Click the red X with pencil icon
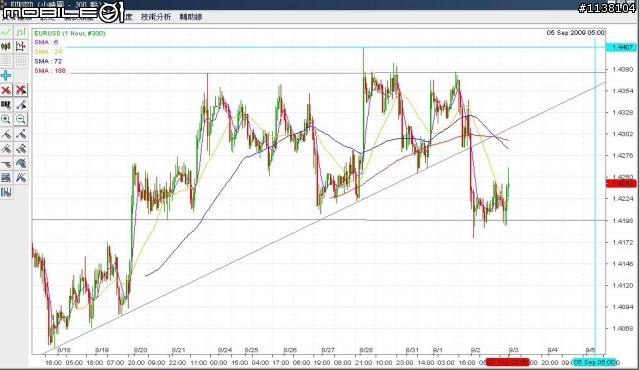Viewport: 640px width, 370px height. click(21, 90)
